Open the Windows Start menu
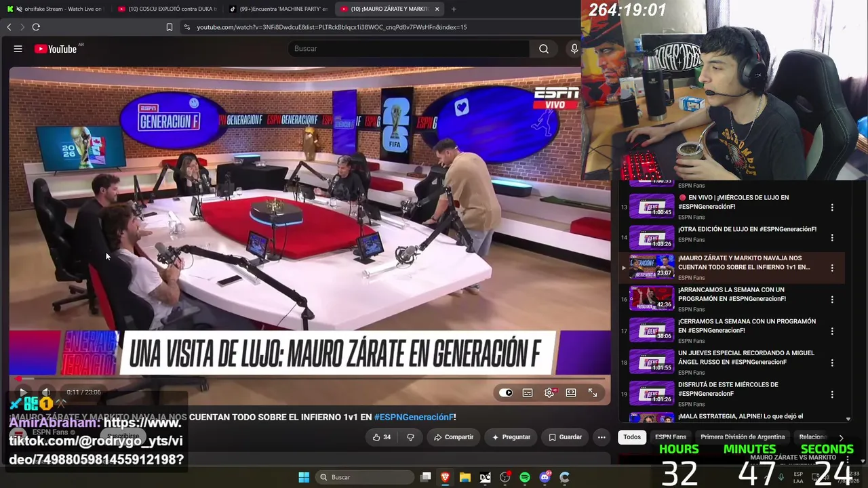868x488 pixels. click(304, 477)
